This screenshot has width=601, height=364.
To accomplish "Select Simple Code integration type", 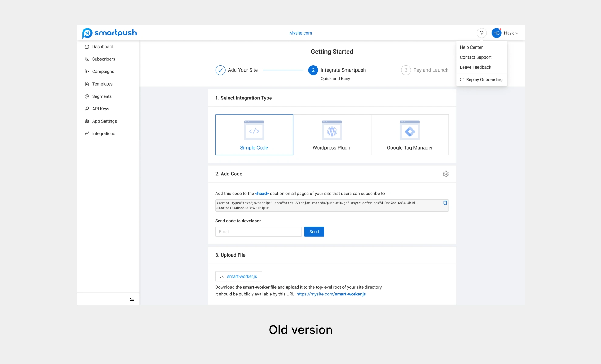I will coord(254,135).
